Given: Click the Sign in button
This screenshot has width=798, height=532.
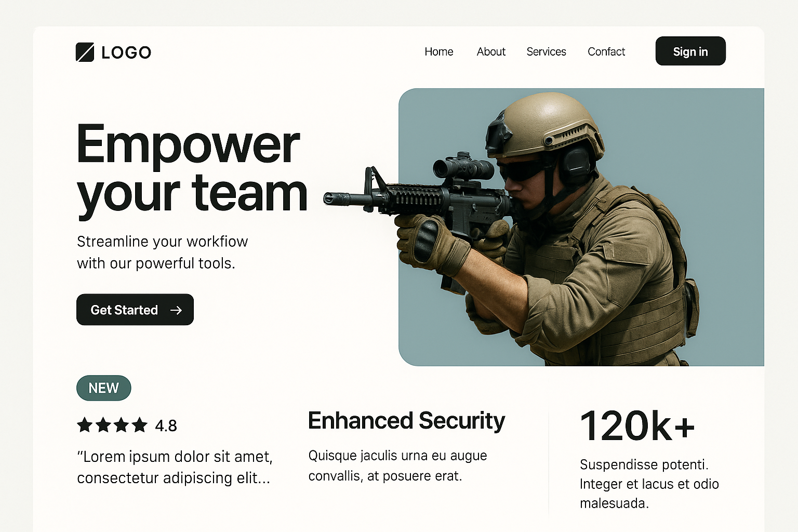Looking at the screenshot, I should (690, 51).
